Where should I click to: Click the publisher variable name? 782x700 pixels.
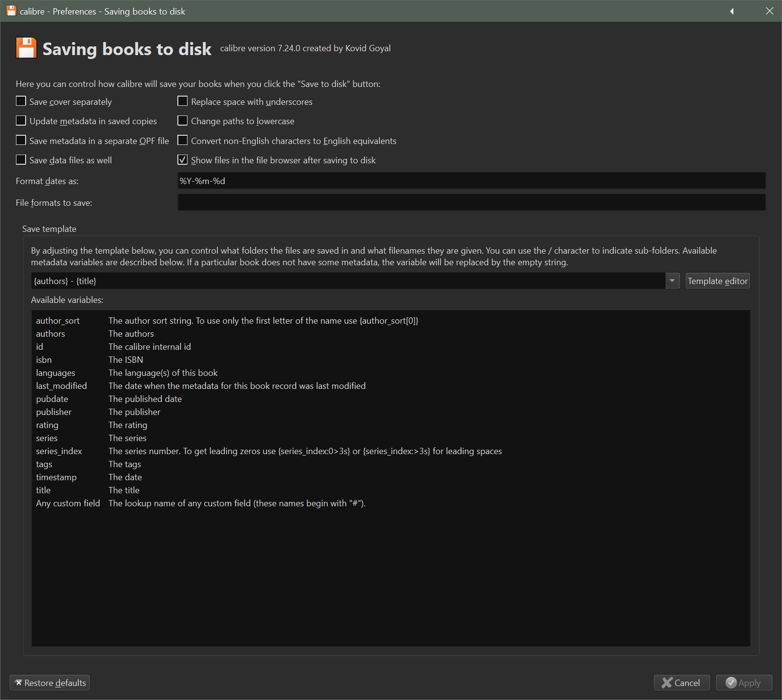(54, 412)
